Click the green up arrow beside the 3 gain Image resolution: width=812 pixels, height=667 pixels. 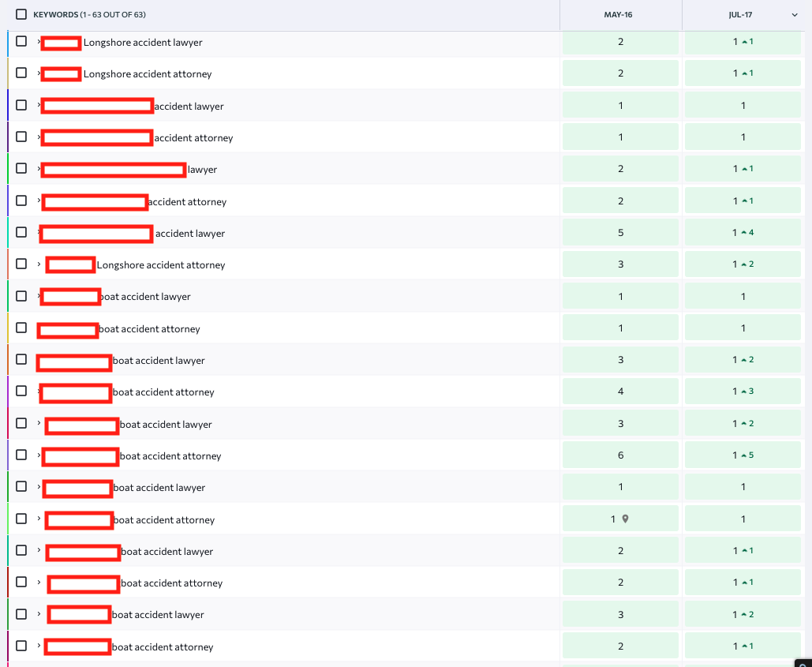click(x=743, y=392)
